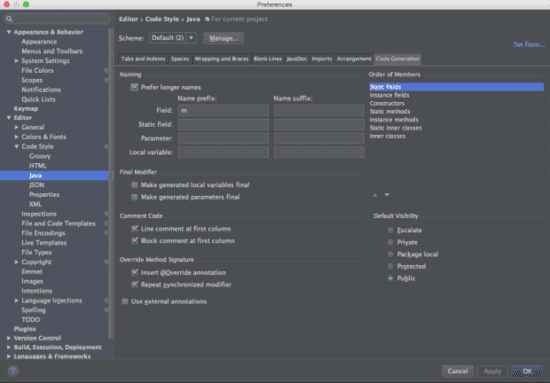Click project-level icon beside Code Style

pyautogui.click(x=106, y=147)
